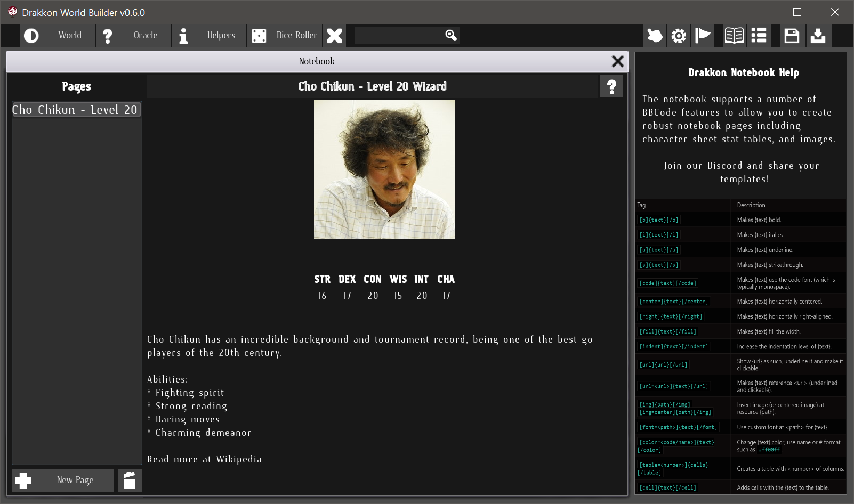Screen dimensions: 854x504
Task: Click the [url]{url}[/url] tag entry
Action: pos(663,364)
